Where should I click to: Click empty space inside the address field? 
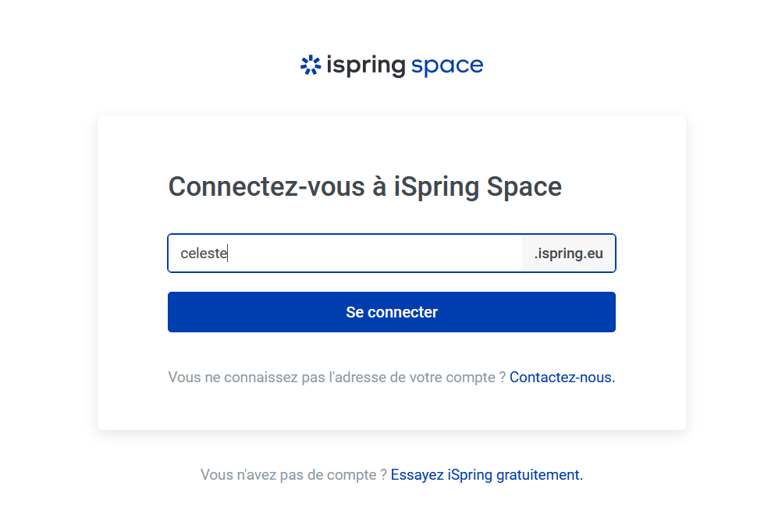(x=375, y=254)
